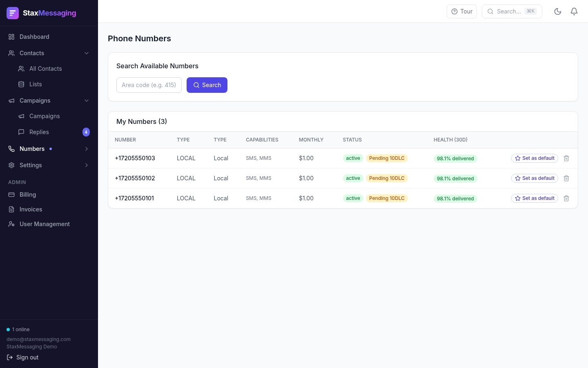Click the demo@staxmessaging.com account email
The image size is (588, 368).
click(x=38, y=339)
